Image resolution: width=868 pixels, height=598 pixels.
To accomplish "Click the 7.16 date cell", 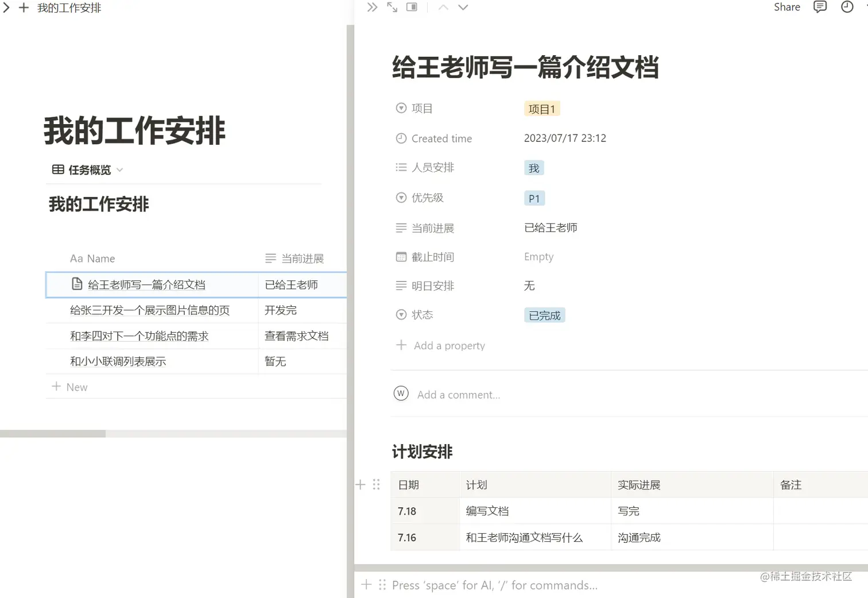I will (x=425, y=538).
